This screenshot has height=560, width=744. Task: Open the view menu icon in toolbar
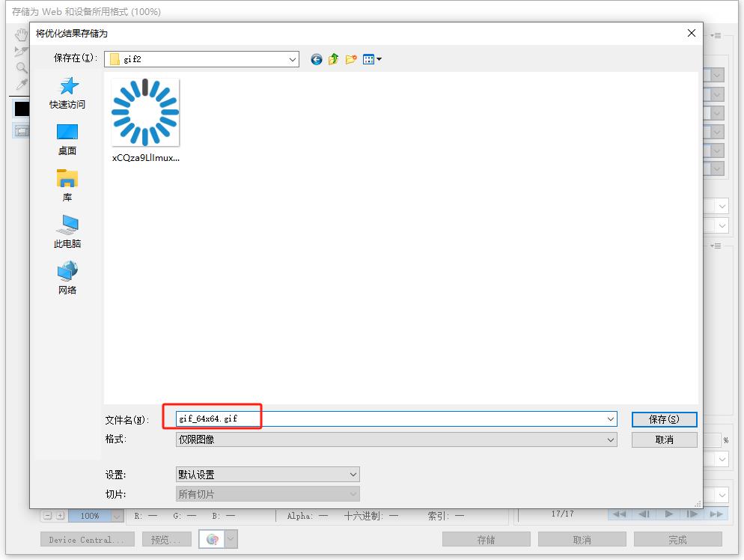click(x=371, y=59)
